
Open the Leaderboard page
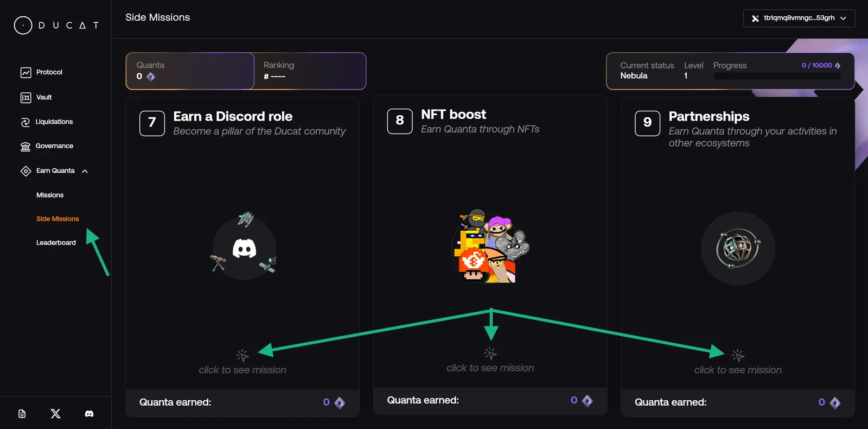[56, 243]
